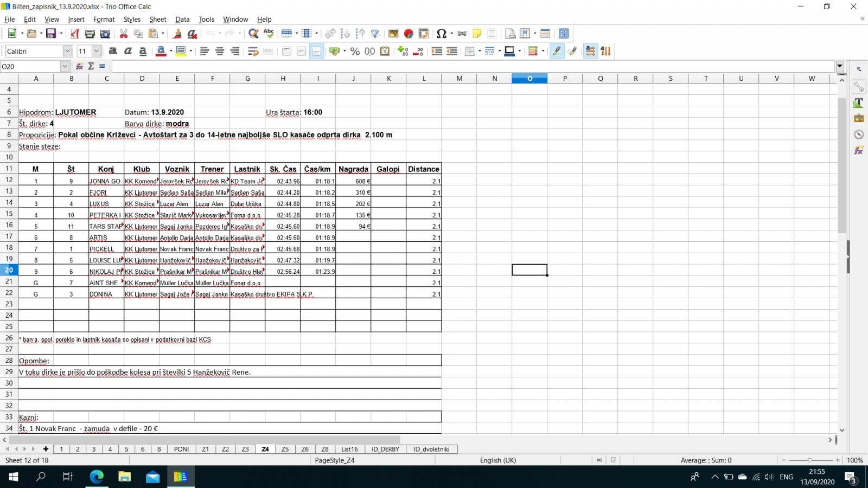
Task: Expand the Calibri font name dropdown
Action: coord(67,51)
